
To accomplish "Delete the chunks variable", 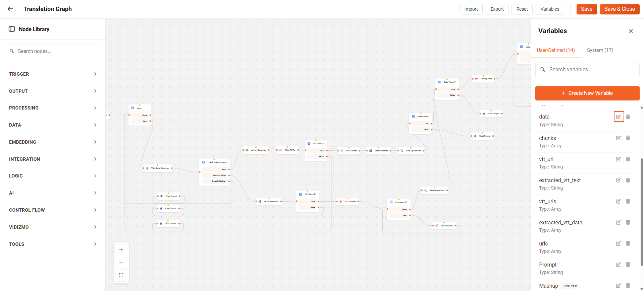I will (x=628, y=138).
